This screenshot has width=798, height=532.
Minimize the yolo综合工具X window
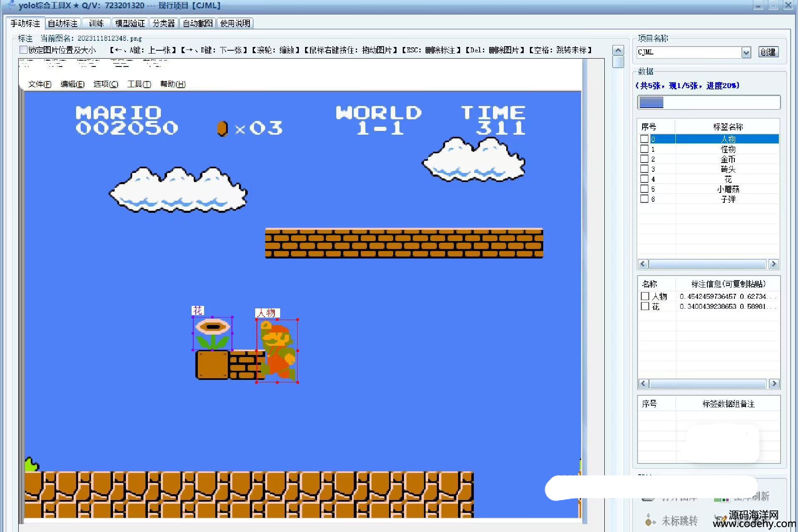click(x=759, y=5)
